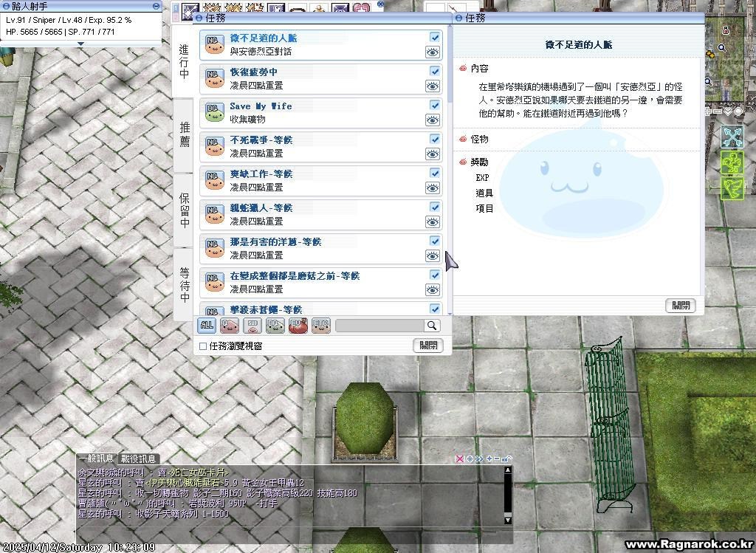The image size is (756, 553).
Task: Enable the 任務瀏覽視窗 checkbox
Action: tap(203, 346)
